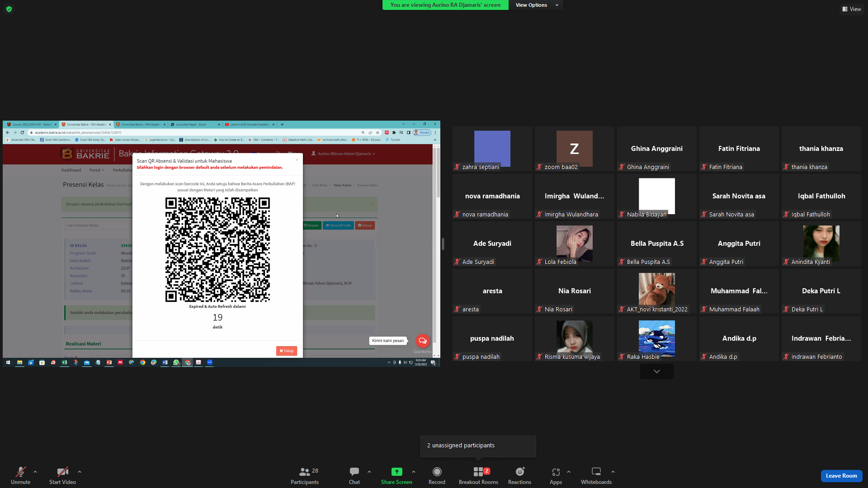The width and height of the screenshot is (868, 488).
Task: Select Sarah Novita asa's participant tile
Action: tap(739, 197)
